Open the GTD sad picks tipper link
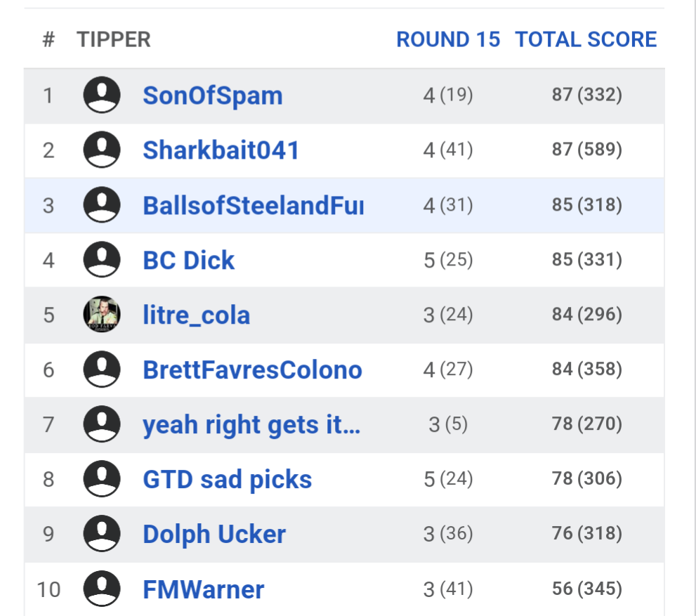This screenshot has height=616, width=696. pyautogui.click(x=227, y=480)
